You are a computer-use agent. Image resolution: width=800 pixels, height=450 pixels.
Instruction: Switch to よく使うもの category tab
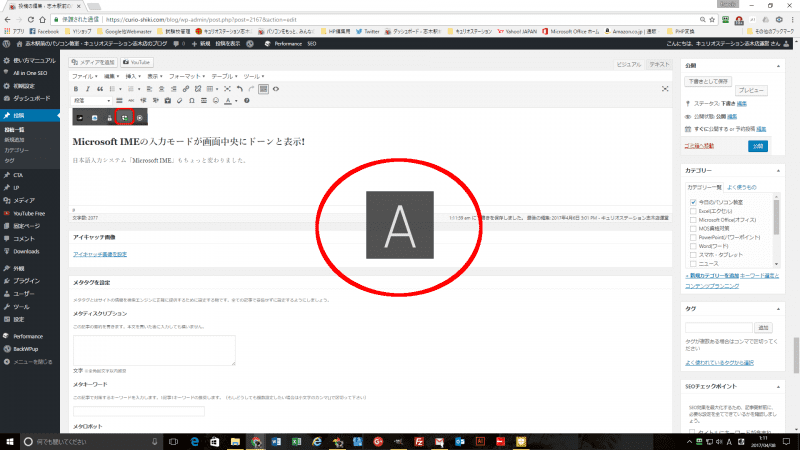(741, 187)
